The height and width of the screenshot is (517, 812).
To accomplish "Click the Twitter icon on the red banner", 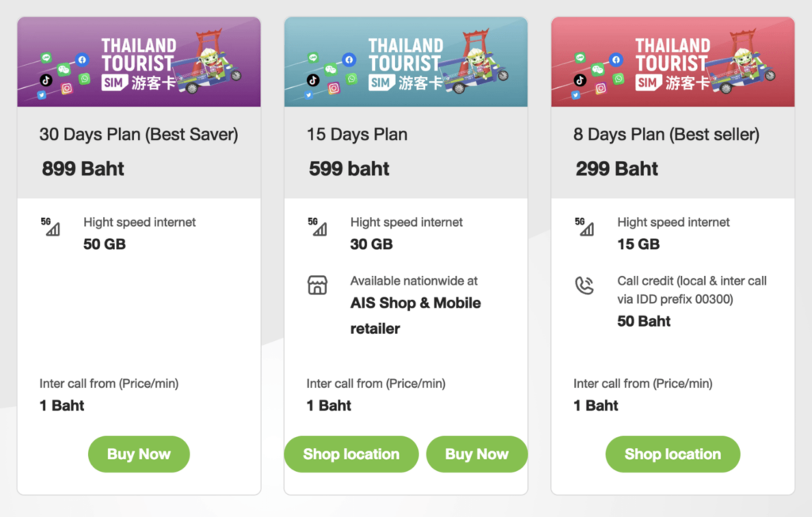I will click(576, 94).
